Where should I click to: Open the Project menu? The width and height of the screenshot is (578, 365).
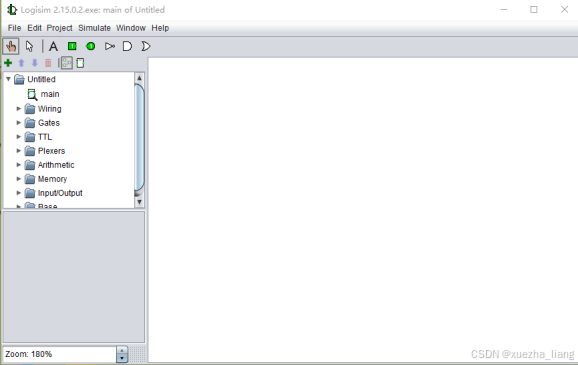pos(59,28)
